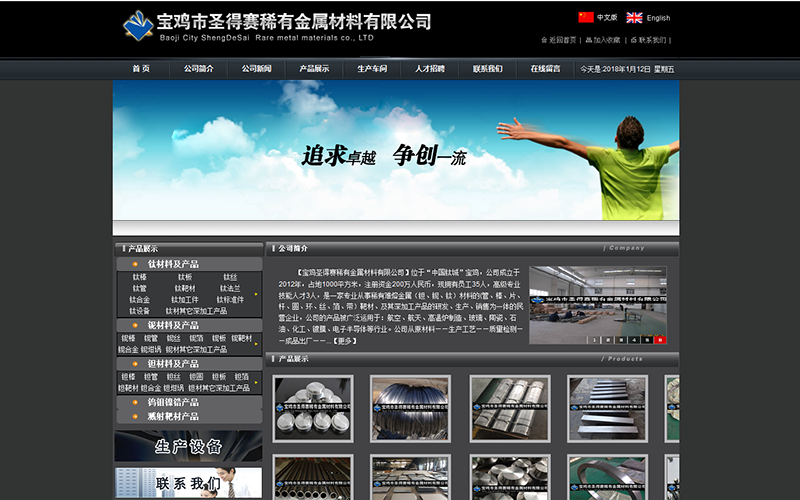Open 公司新闻 in navigation bar
This screenshot has height=500, width=800.
[x=256, y=69]
